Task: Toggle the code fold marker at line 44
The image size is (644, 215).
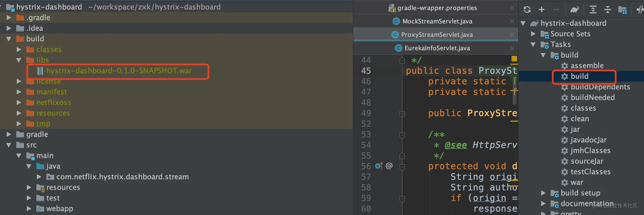Action: [x=402, y=60]
